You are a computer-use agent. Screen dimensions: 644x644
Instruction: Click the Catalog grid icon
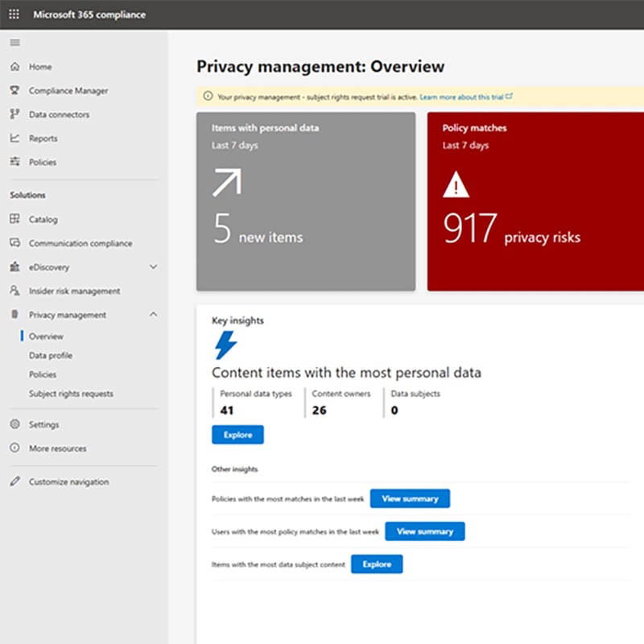(x=14, y=219)
